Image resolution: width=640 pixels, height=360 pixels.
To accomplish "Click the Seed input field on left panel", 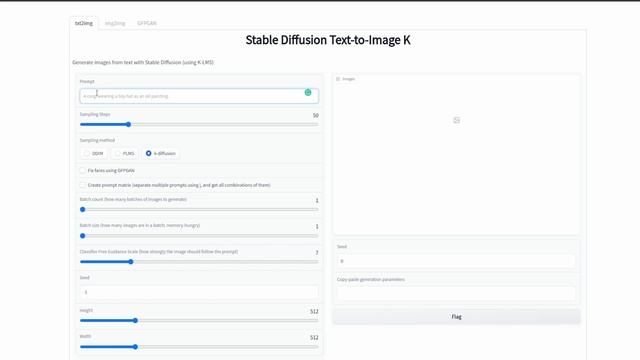I will 199,292.
